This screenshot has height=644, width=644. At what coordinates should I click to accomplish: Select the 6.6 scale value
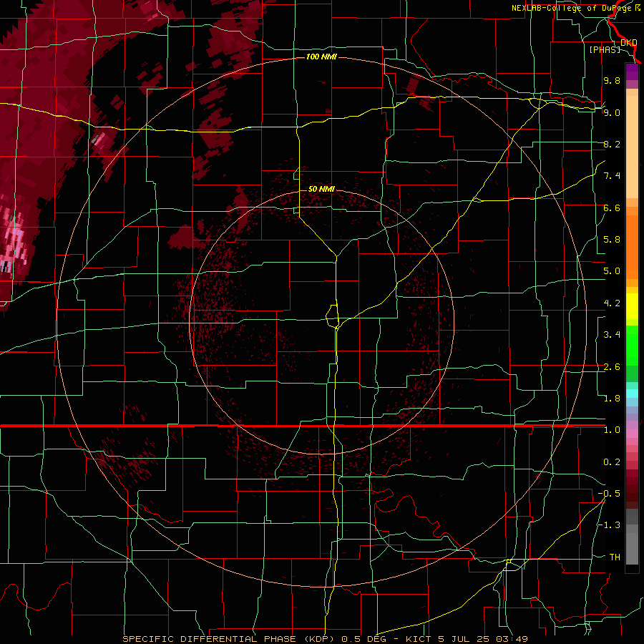(612, 208)
